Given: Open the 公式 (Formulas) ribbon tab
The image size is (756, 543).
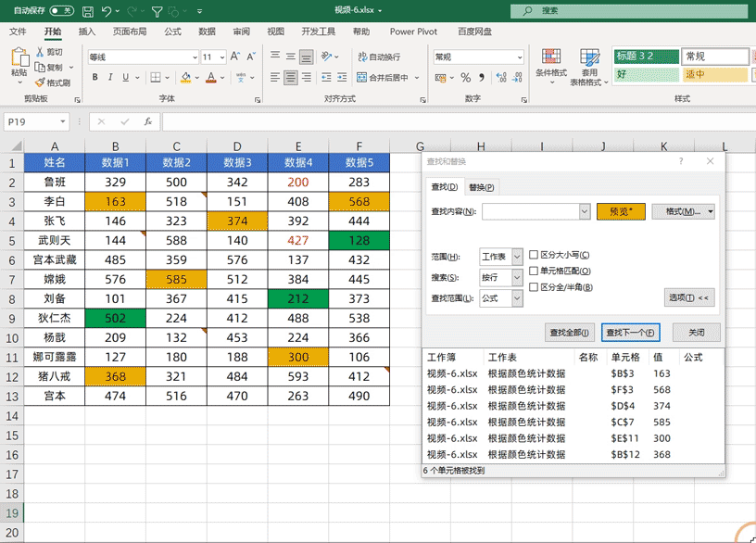Looking at the screenshot, I should [172, 32].
